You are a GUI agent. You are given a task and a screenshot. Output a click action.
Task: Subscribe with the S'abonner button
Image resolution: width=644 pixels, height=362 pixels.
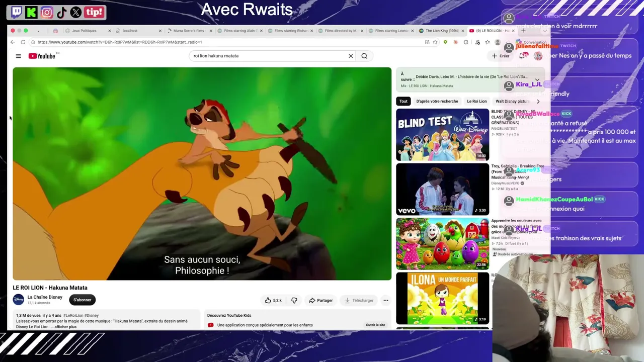pyautogui.click(x=83, y=300)
